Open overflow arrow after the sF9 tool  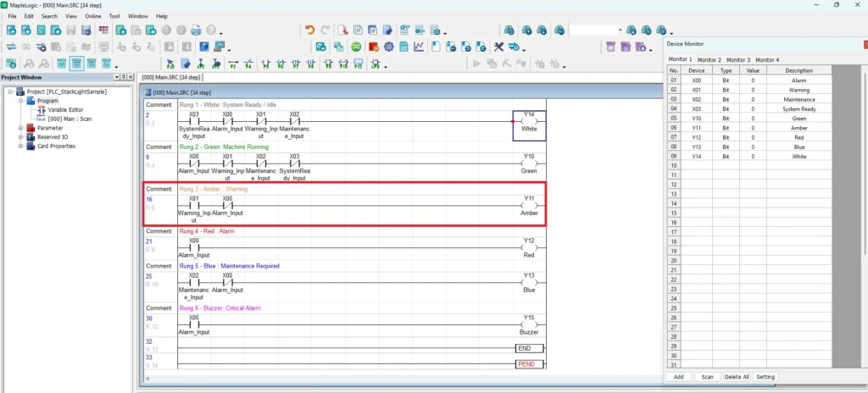tap(385, 66)
